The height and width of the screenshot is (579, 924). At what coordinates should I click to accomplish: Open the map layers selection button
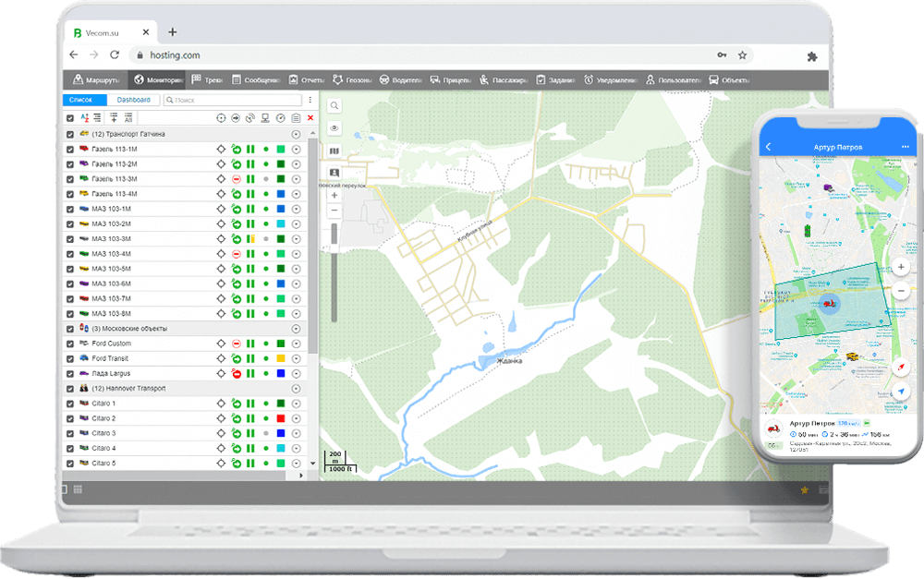(334, 151)
